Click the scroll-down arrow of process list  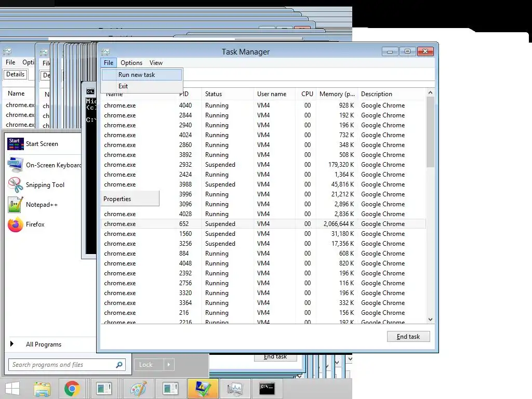click(x=430, y=320)
